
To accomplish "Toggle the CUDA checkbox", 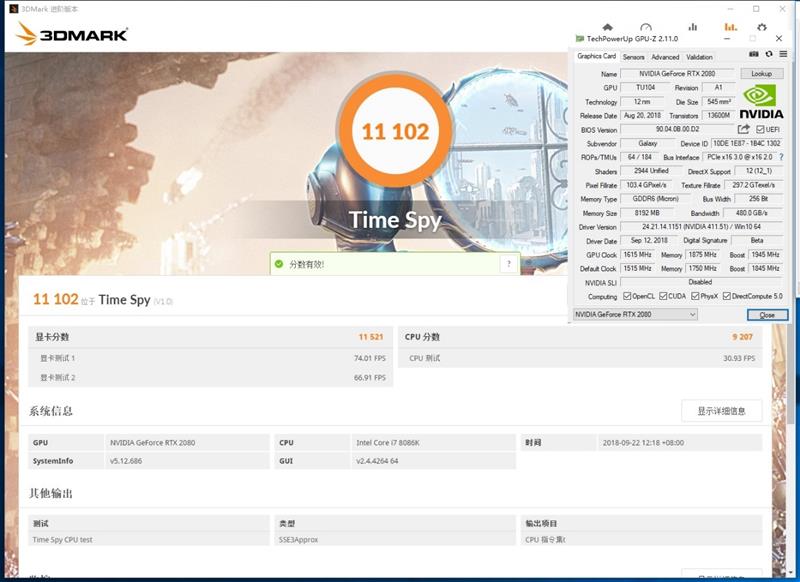I will [663, 296].
